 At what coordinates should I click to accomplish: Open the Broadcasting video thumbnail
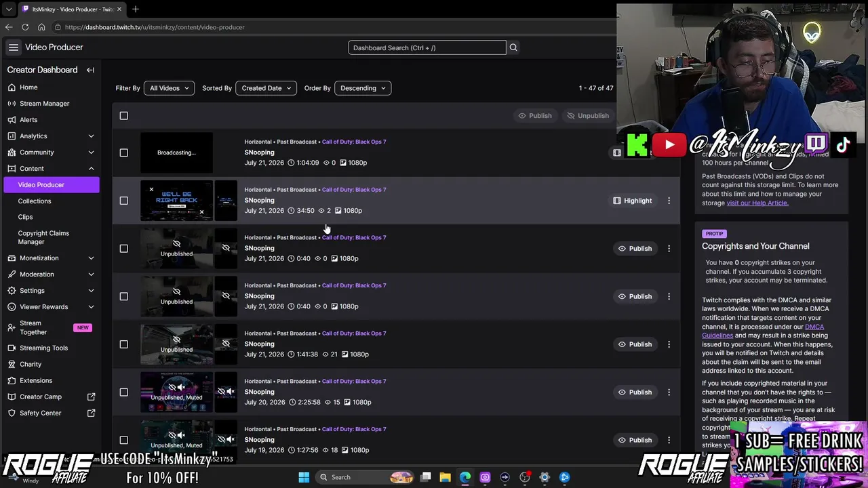point(176,152)
